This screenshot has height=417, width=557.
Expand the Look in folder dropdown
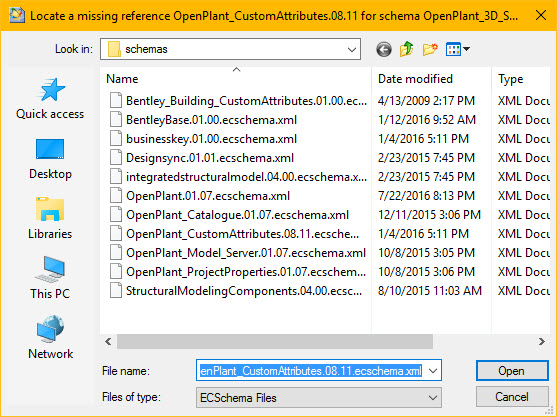pos(352,49)
